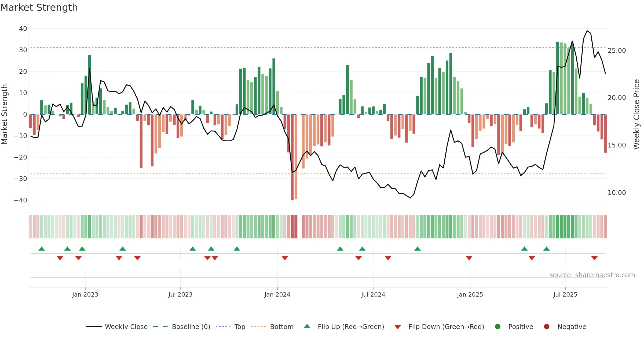Click the first flip-up marker before Jan 2023
The height and width of the screenshot is (362, 644).
[42, 249]
